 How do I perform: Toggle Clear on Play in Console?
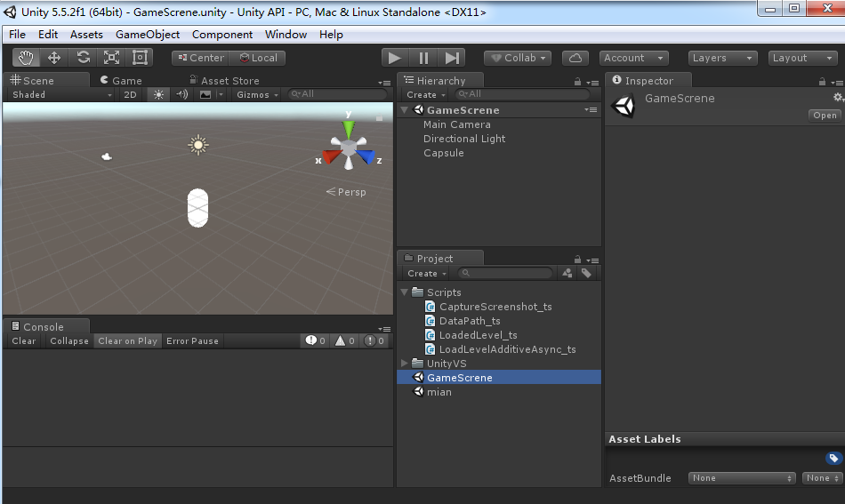click(128, 340)
